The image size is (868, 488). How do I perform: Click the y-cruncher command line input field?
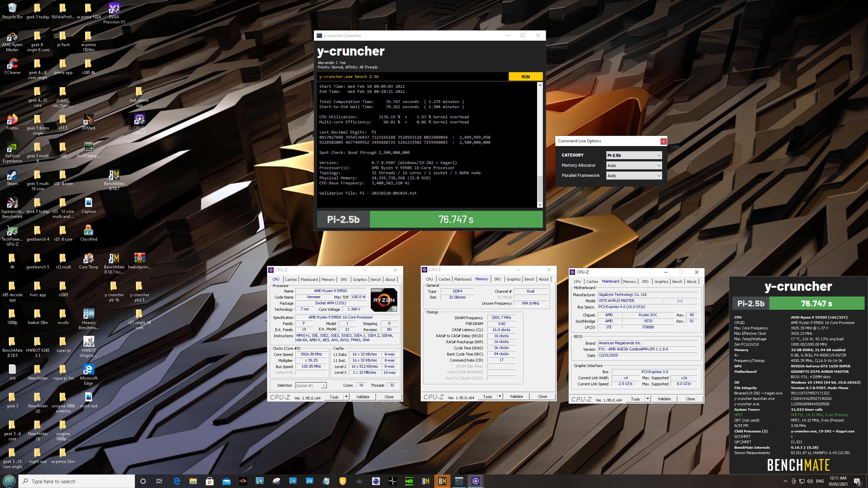click(x=412, y=77)
